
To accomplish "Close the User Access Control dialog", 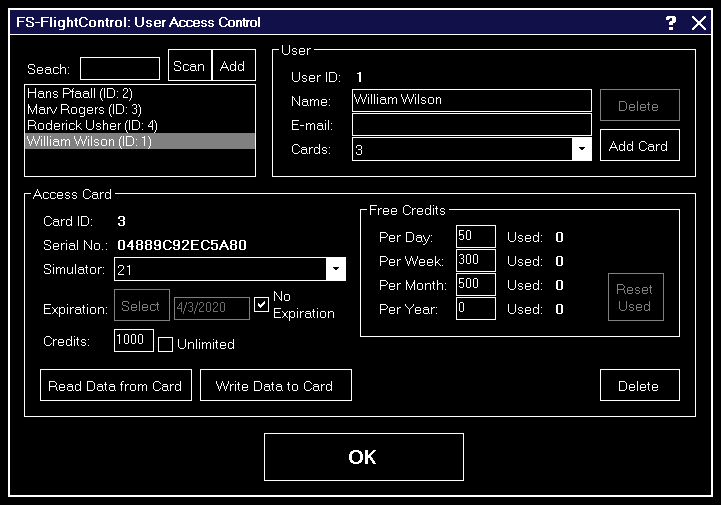I will [x=698, y=23].
